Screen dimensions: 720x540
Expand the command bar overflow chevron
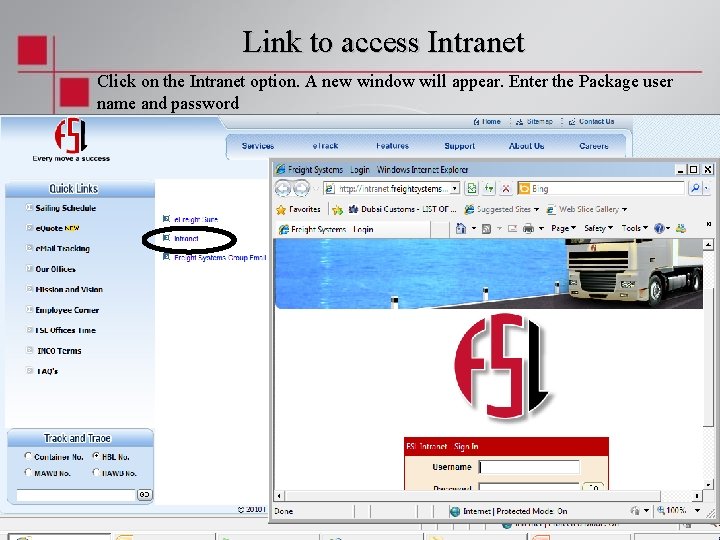click(709, 225)
